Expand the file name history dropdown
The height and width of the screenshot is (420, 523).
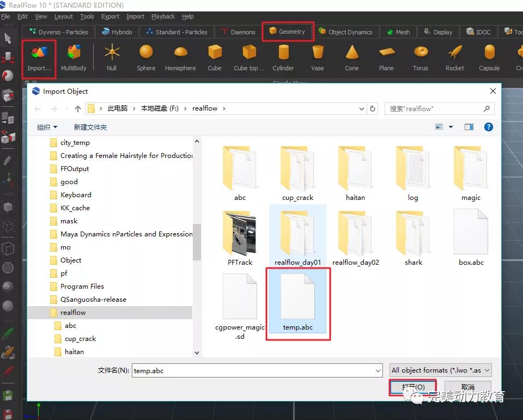point(378,370)
